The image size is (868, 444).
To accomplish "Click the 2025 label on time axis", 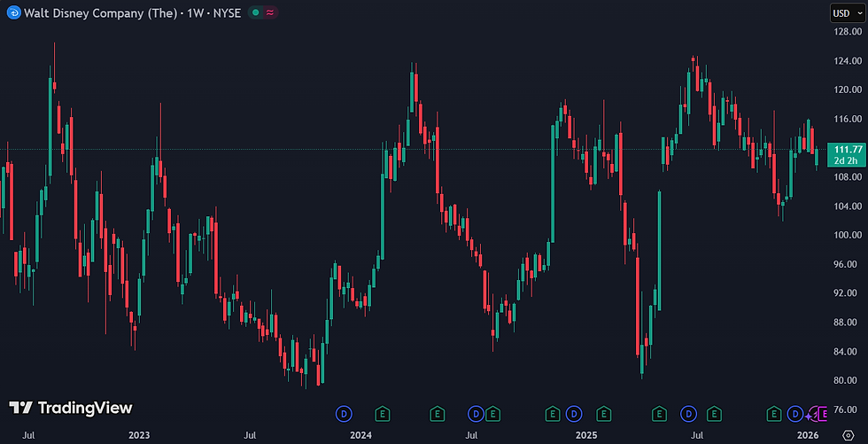I will tap(585, 435).
